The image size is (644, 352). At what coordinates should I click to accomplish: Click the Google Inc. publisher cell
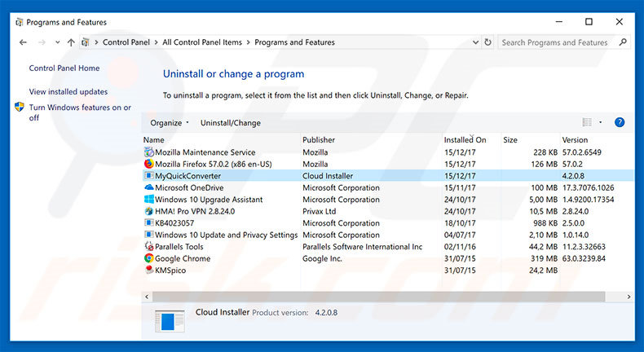pos(322,259)
